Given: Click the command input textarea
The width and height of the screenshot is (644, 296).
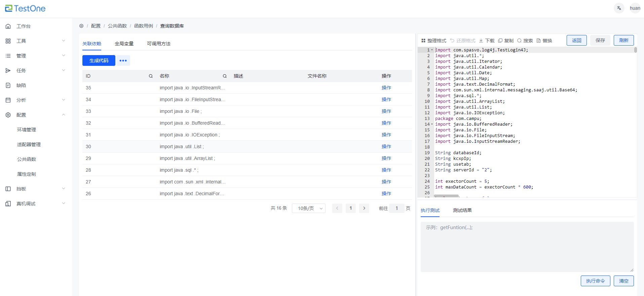Looking at the screenshot, I should coord(527,247).
